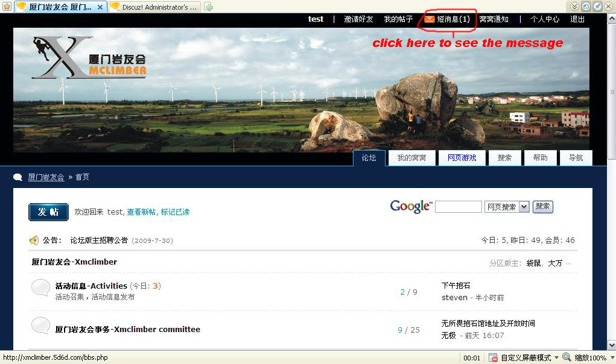The width and height of the screenshot is (616, 364).
Task: Open the 网页游戏 navigation tab
Action: coord(462,158)
